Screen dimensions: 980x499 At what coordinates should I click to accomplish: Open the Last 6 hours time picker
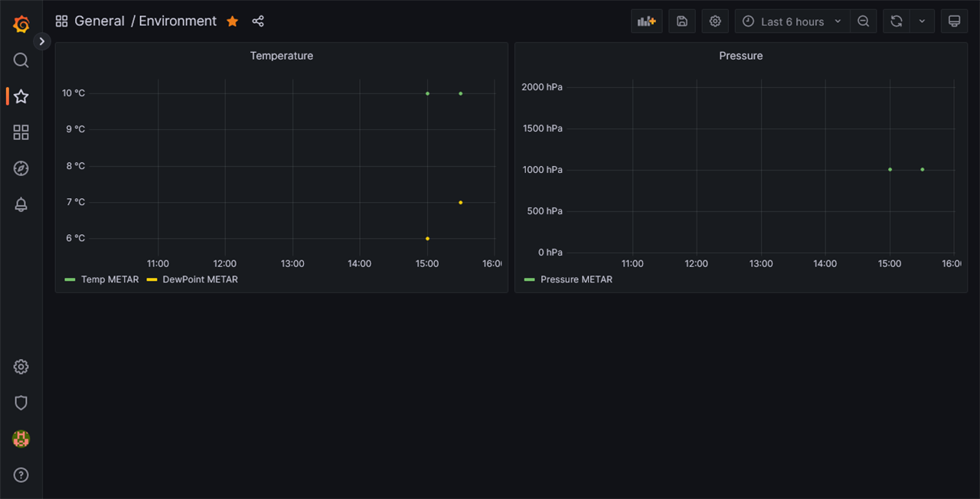click(x=792, y=21)
